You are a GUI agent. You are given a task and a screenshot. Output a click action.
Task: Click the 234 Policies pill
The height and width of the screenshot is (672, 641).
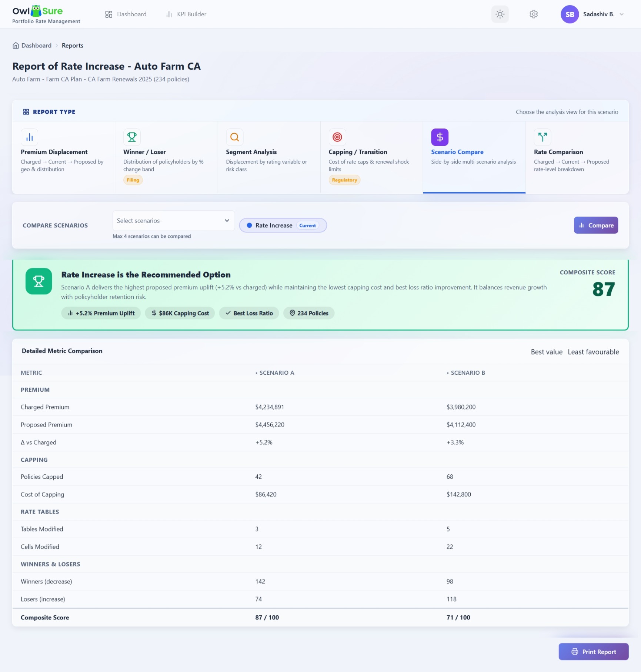[309, 313]
